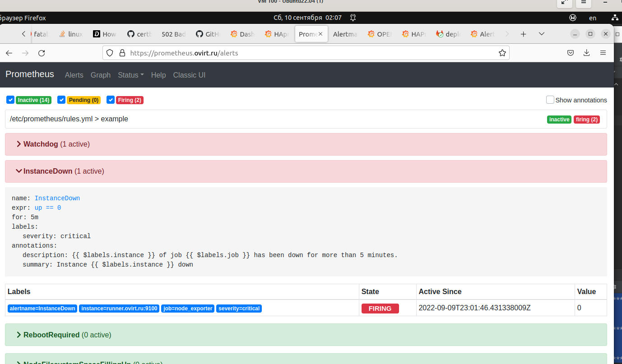Expand the Watchdog alert group
The height and width of the screenshot is (364, 622).
click(306, 144)
